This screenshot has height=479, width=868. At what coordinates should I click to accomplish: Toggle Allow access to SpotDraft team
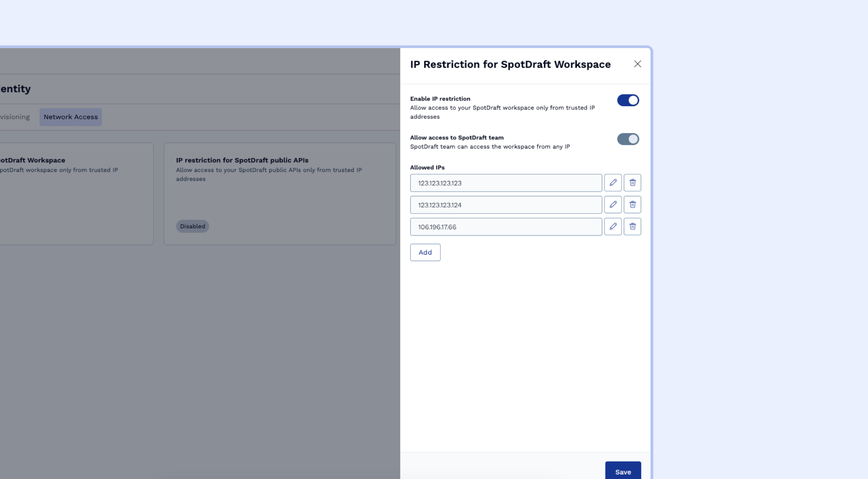[628, 139]
